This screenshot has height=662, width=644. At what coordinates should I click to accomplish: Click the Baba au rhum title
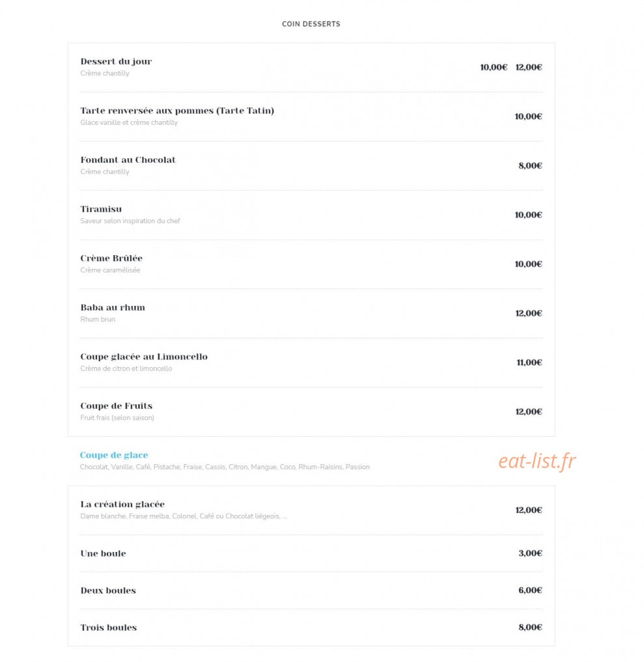[x=113, y=307]
